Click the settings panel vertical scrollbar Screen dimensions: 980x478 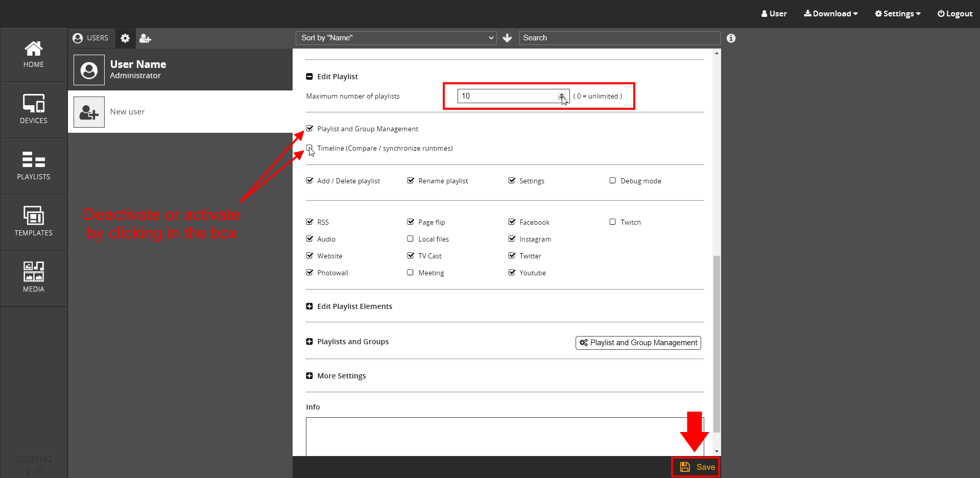point(717,344)
